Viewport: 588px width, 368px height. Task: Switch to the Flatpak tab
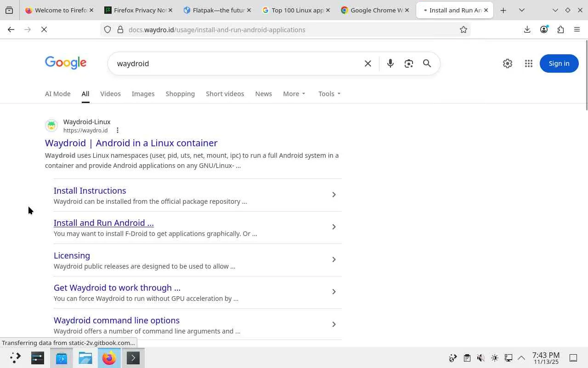[x=218, y=10]
